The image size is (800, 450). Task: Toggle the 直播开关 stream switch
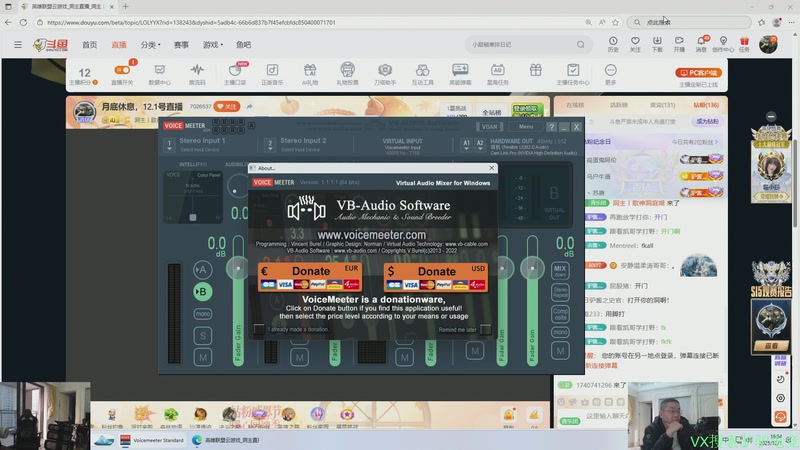tap(122, 74)
